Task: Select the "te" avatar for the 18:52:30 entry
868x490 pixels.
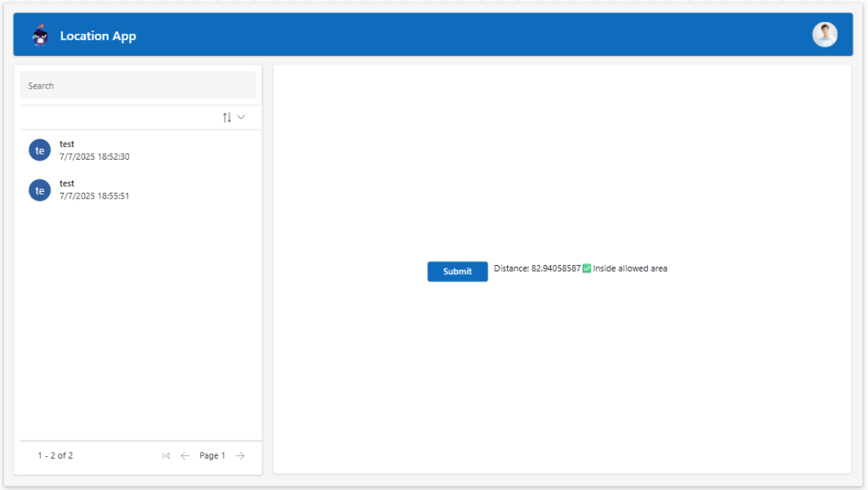Action: [x=40, y=150]
